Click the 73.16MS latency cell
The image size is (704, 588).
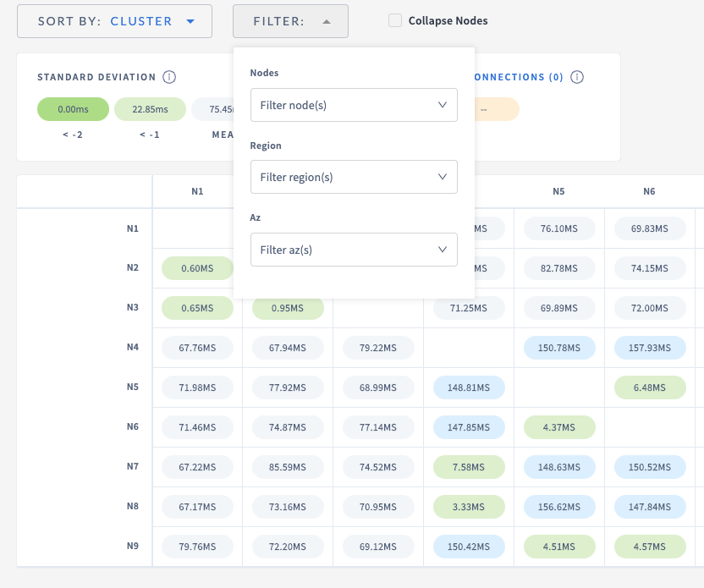(288, 507)
